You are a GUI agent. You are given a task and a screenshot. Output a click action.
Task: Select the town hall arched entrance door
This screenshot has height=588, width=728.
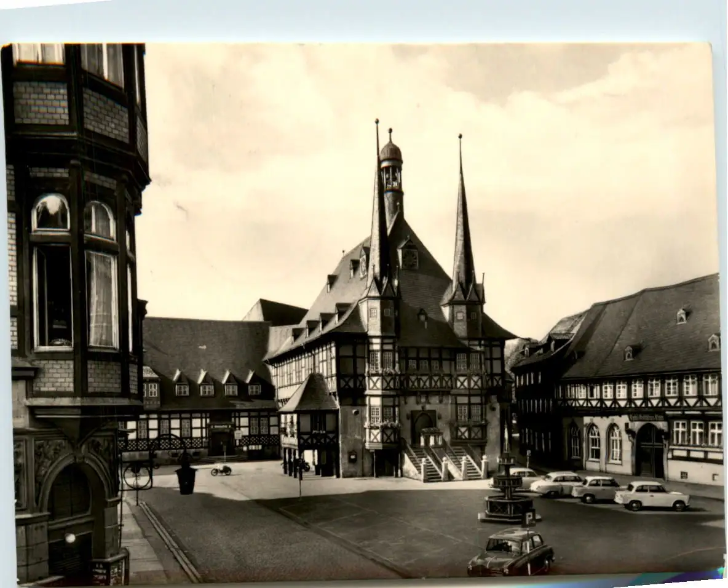pos(422,426)
